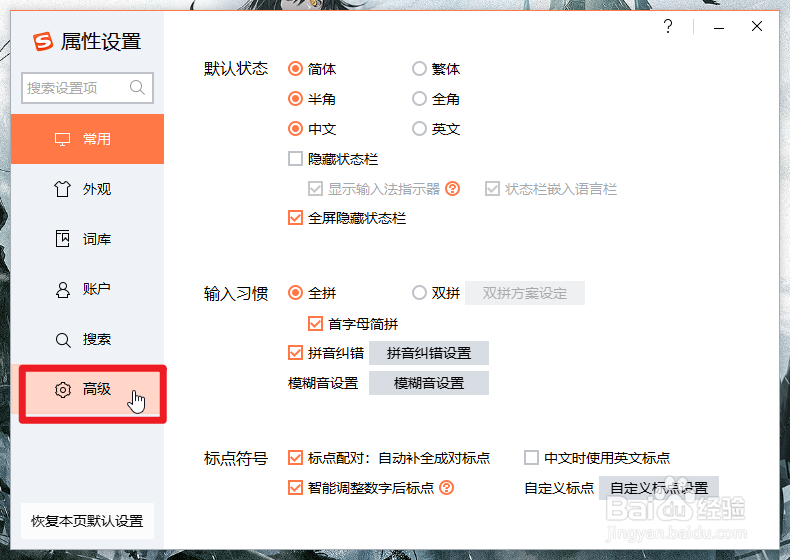Choose the 全角 option
The width and height of the screenshot is (790, 560).
[x=419, y=99]
